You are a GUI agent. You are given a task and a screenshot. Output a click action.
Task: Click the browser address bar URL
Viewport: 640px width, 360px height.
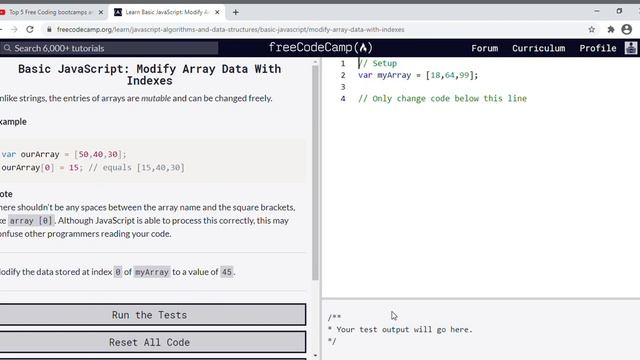coord(231,29)
